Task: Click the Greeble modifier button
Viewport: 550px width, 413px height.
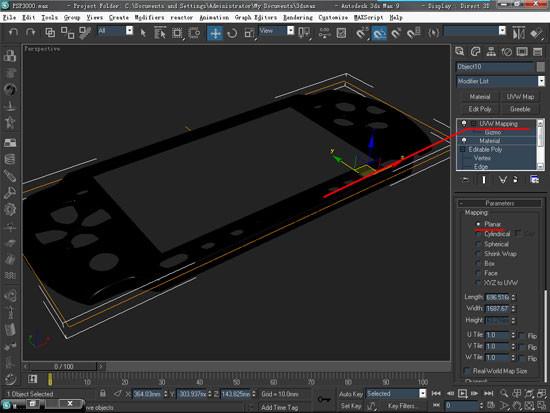Action: pos(520,109)
